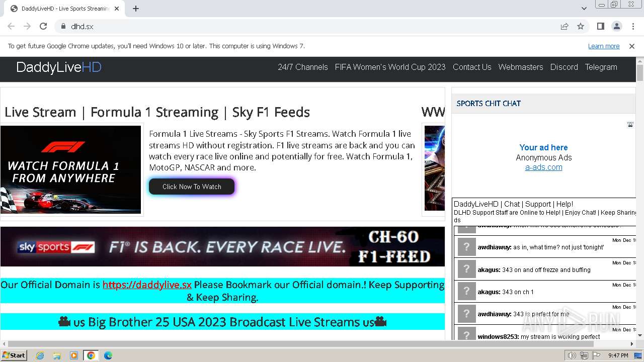Image resolution: width=644 pixels, height=362 pixels.
Task: Click avatar next to '343 on ch 1'
Action: coord(466,291)
